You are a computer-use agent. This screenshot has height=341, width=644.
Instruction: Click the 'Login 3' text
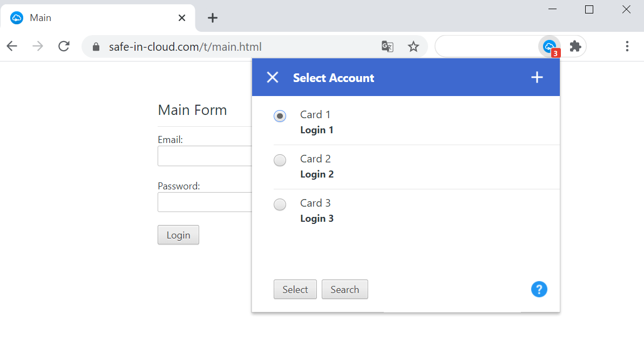[x=317, y=219]
